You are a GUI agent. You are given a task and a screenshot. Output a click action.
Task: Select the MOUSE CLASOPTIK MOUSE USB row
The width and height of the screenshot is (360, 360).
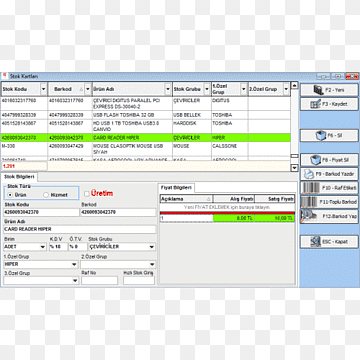145,149
